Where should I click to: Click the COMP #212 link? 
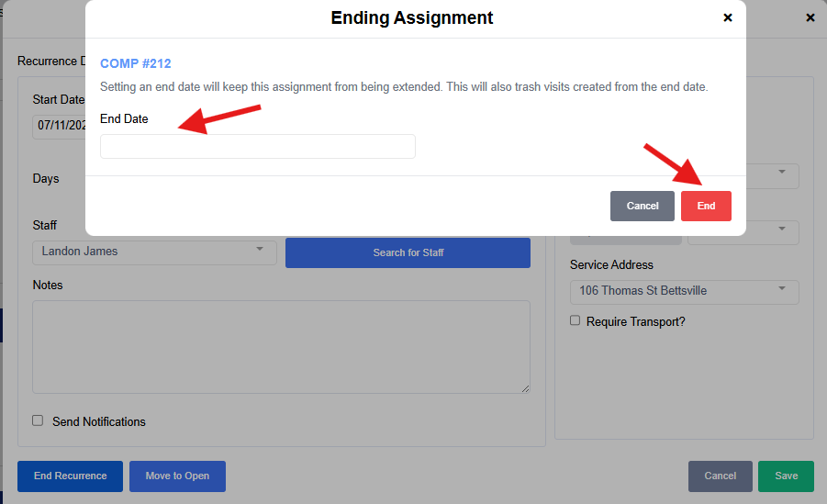pos(135,63)
